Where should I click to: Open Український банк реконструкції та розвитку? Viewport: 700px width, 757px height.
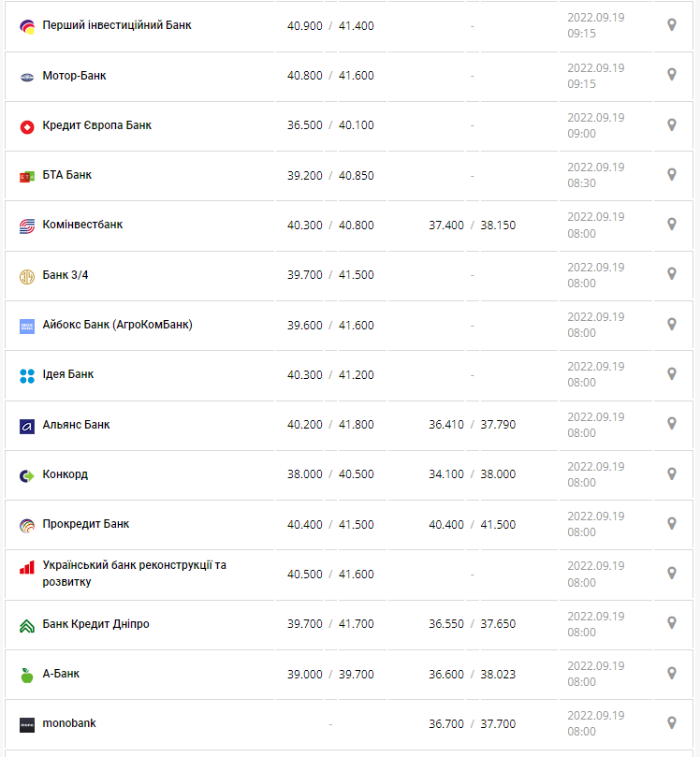point(134,573)
